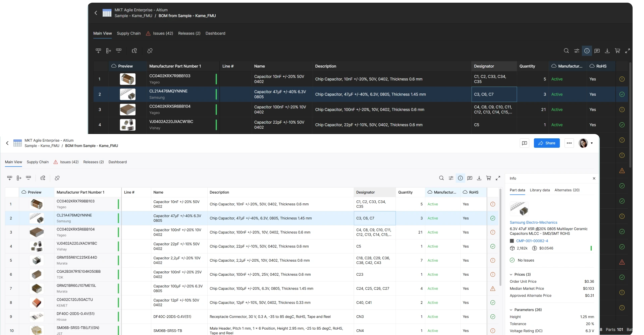The height and width of the screenshot is (335, 644).
Task: Click component settings icon in light toolbar
Action: (x=43, y=178)
